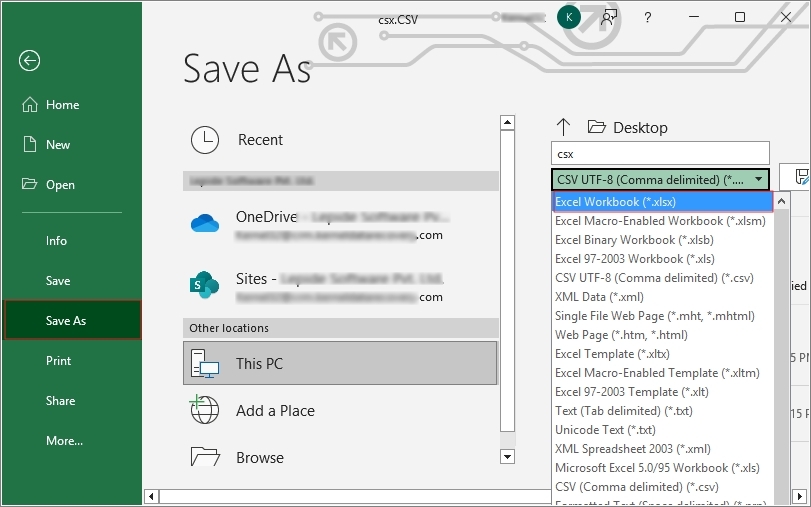Click locations list scroll up arrow

[x=507, y=123]
